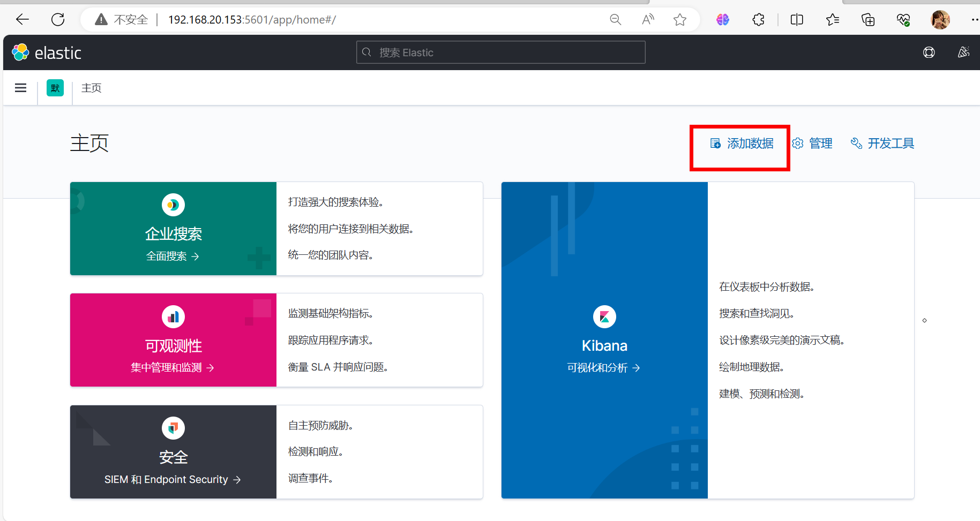Click the browser essentials heart icon
980x521 pixels.
tap(903, 20)
